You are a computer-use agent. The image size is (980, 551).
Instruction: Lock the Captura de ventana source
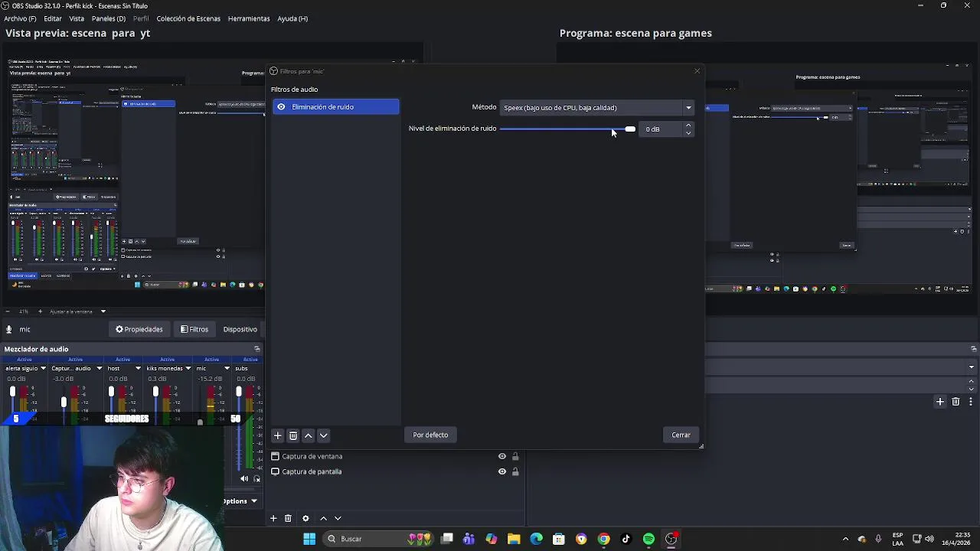coord(515,456)
